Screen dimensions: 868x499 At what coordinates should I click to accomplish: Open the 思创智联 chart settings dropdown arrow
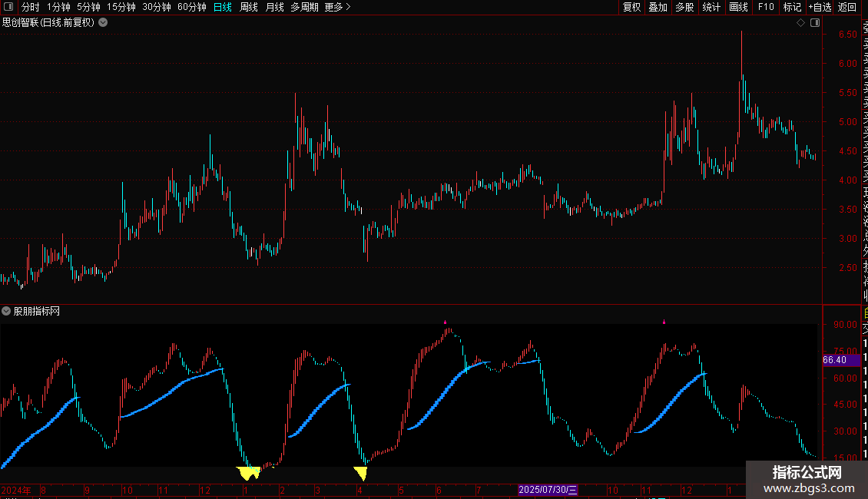[103, 23]
